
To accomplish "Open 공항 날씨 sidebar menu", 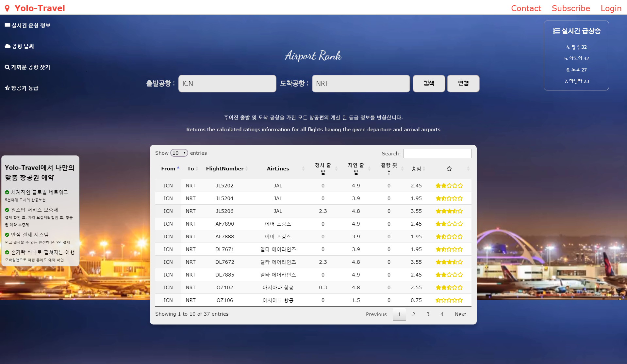I will click(19, 46).
